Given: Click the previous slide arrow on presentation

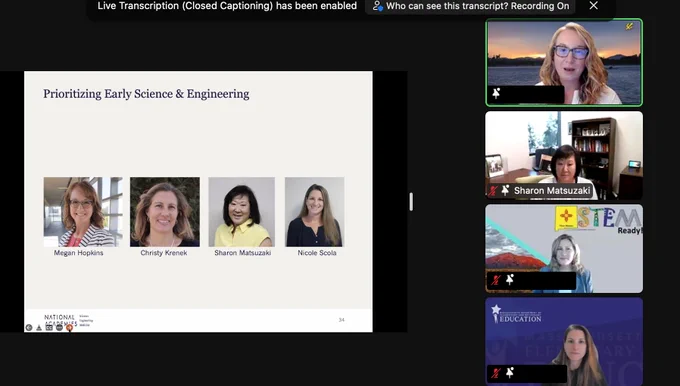Looking at the screenshot, I should (29, 327).
